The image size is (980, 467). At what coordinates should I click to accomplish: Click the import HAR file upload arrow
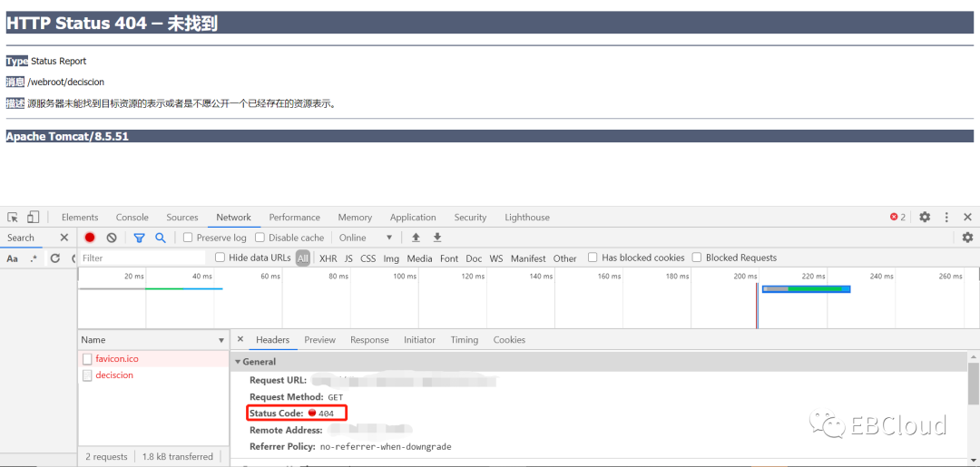pos(416,238)
